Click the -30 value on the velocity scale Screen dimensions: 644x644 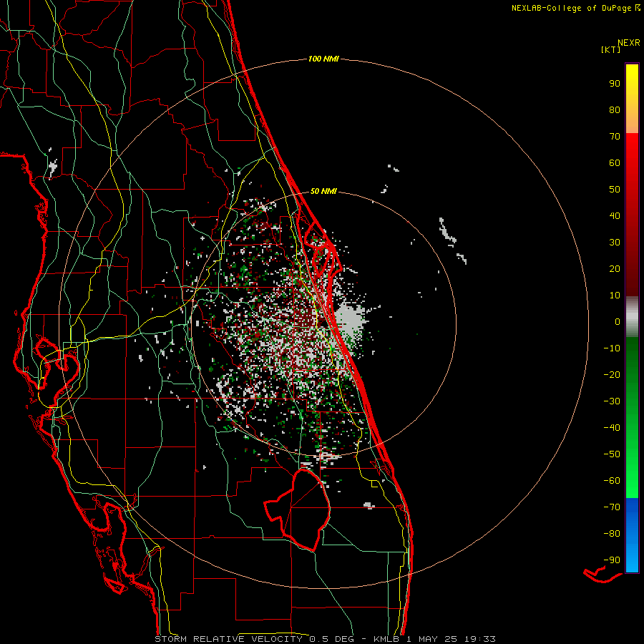pyautogui.click(x=612, y=401)
